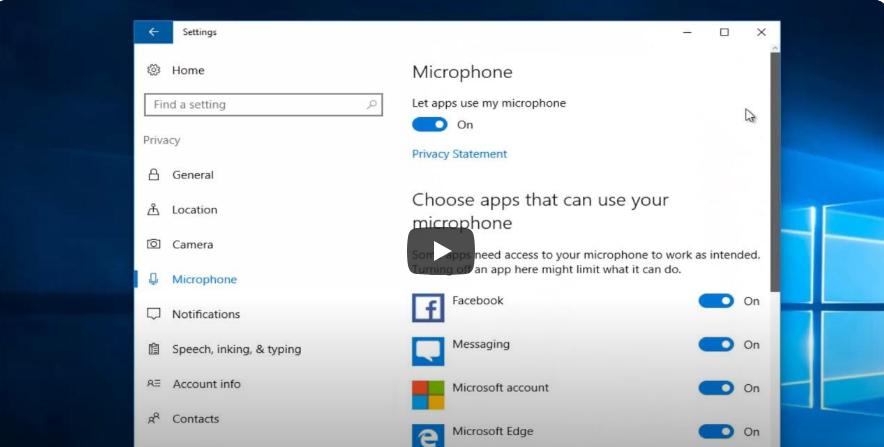Click the Privacy section label
Viewport: 884px width, 447px height.
click(161, 140)
